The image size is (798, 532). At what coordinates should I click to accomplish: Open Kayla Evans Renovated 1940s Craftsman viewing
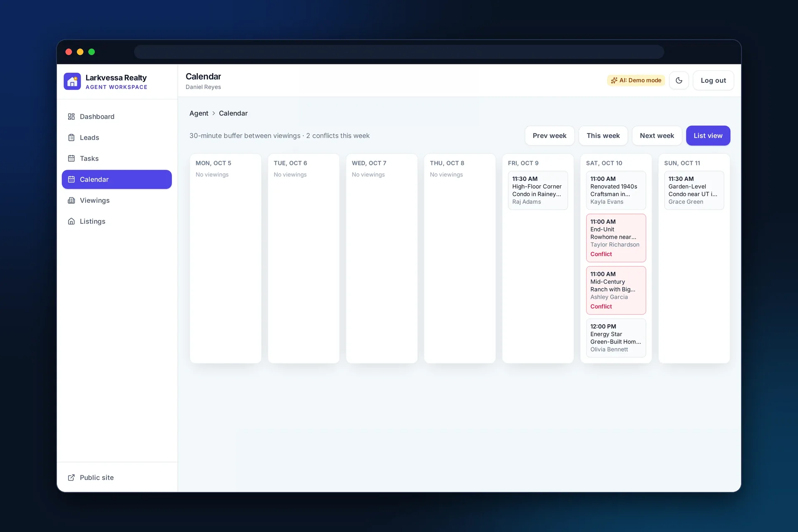point(616,190)
